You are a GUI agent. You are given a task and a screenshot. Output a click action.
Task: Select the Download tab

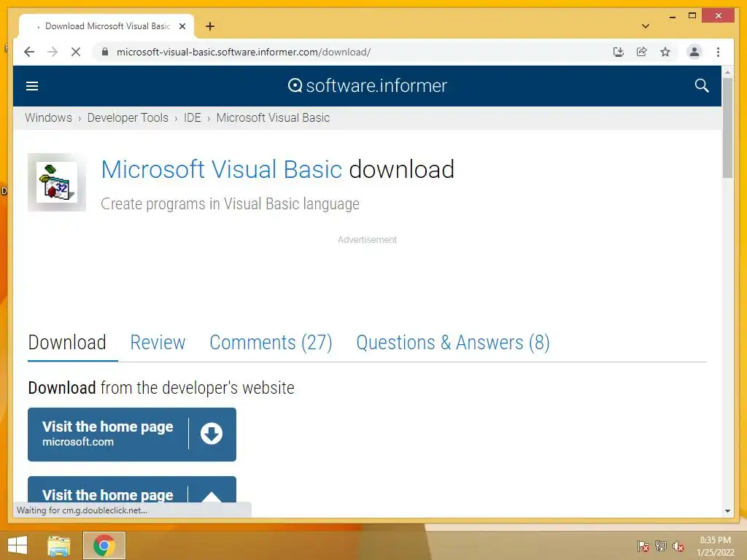click(x=67, y=343)
